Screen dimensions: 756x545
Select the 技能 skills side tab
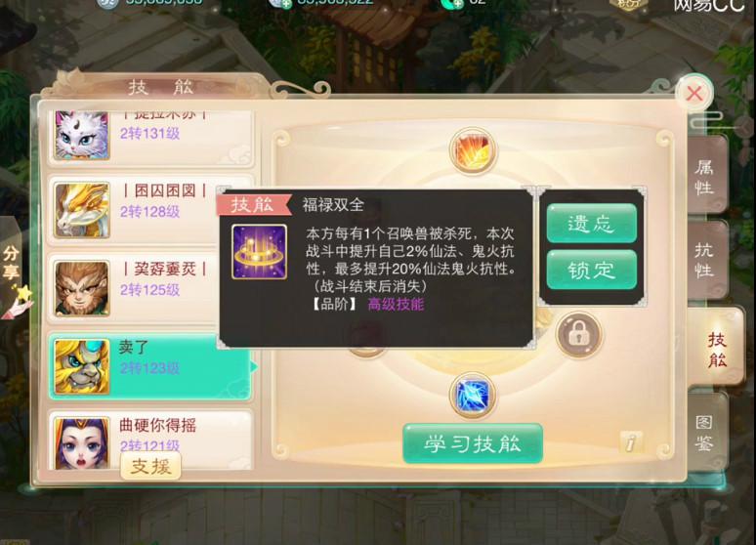717,349
